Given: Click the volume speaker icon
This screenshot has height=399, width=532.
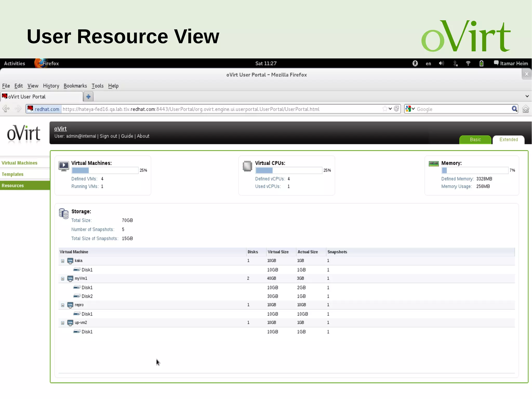Looking at the screenshot, I should pos(441,63).
